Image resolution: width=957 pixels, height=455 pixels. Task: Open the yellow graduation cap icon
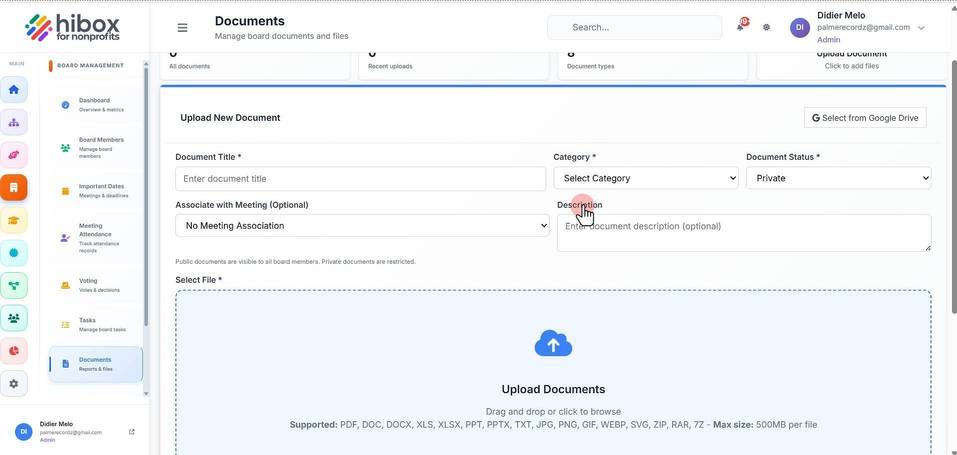point(13,220)
